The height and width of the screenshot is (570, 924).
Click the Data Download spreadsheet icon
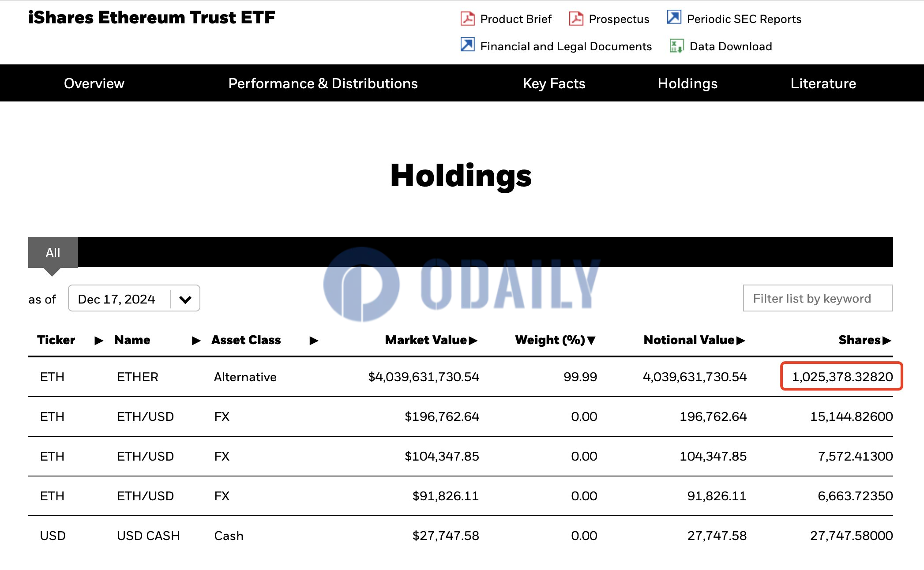coord(676,46)
